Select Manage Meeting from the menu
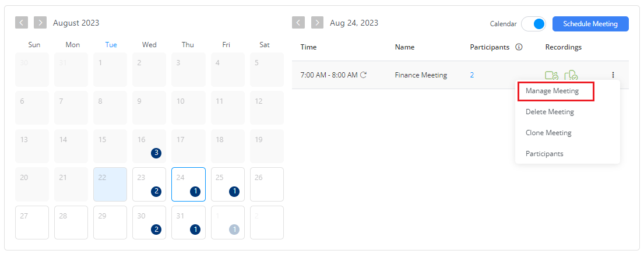644x254 pixels. point(552,91)
